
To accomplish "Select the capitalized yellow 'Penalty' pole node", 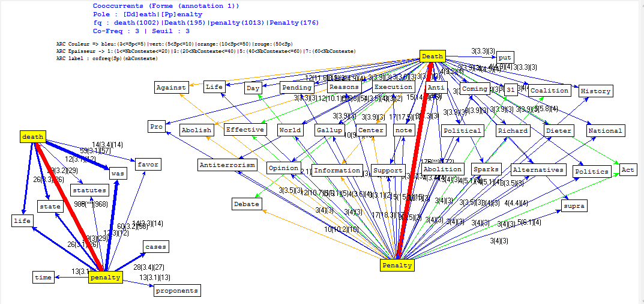I will coord(397,266).
